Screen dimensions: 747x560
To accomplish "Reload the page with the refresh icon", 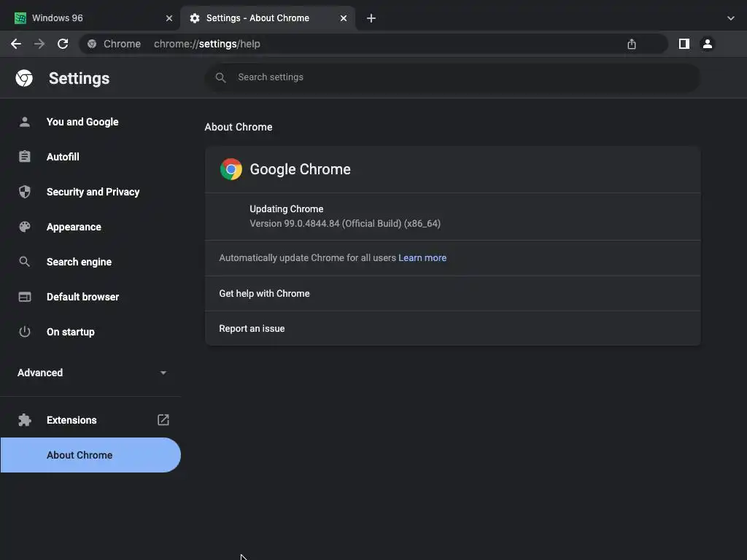I will (x=63, y=44).
